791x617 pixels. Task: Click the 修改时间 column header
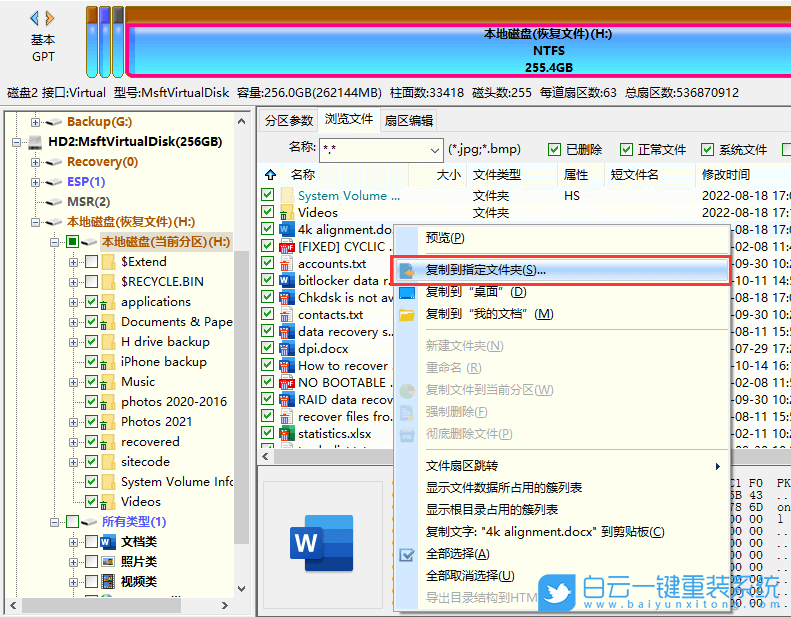(725, 175)
